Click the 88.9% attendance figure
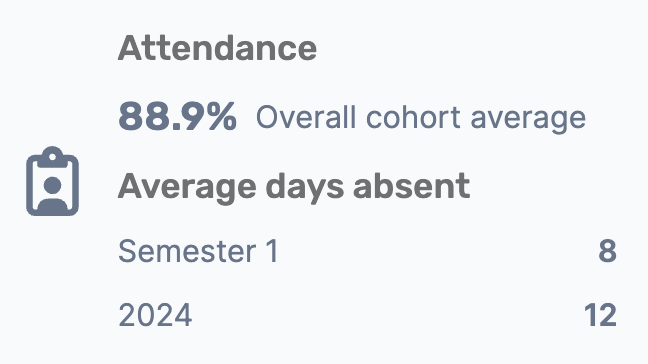The height and width of the screenshot is (364, 648). [x=177, y=117]
